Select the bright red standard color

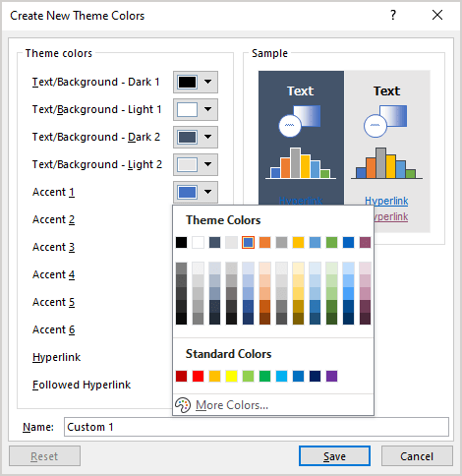pos(198,377)
